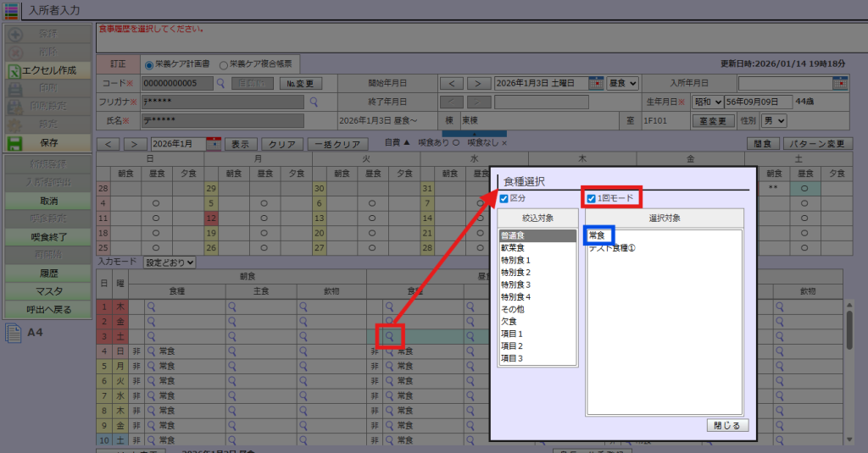Open the calendar icon beside 2026年1月 field
The width and height of the screenshot is (868, 453).
(213, 144)
